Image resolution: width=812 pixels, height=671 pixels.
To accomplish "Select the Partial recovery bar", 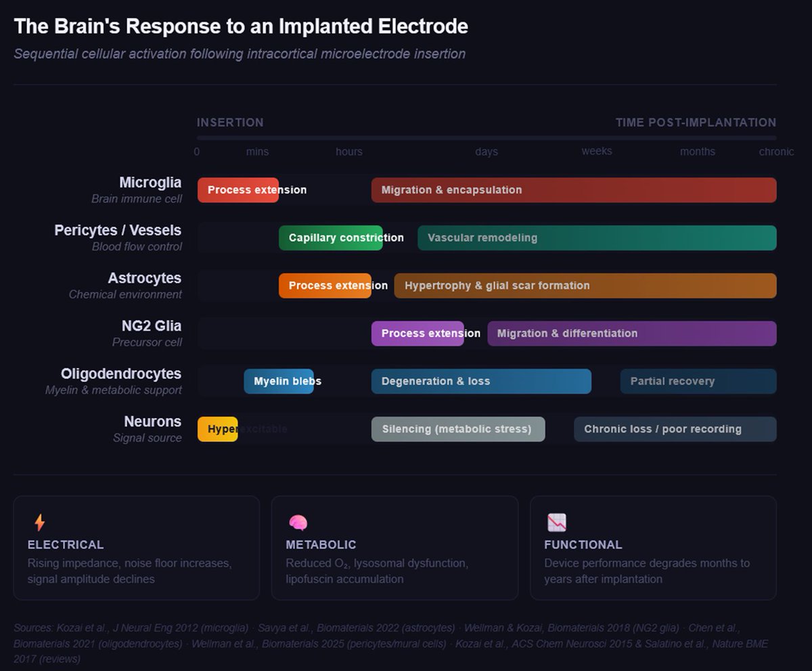I will pyautogui.click(x=698, y=381).
